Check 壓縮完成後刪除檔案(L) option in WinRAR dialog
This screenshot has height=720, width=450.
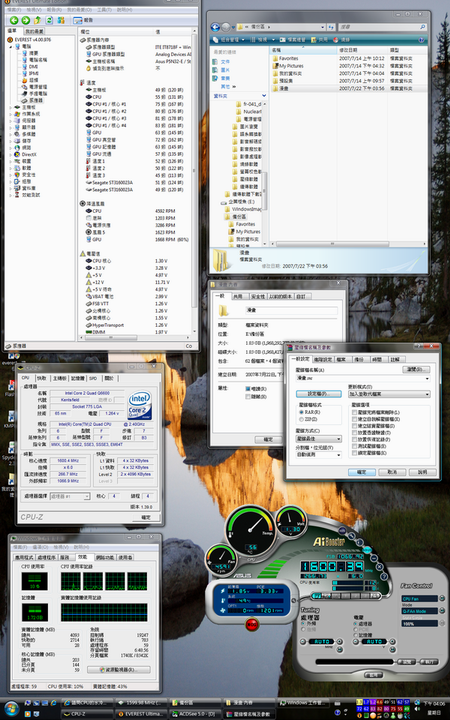(354, 412)
